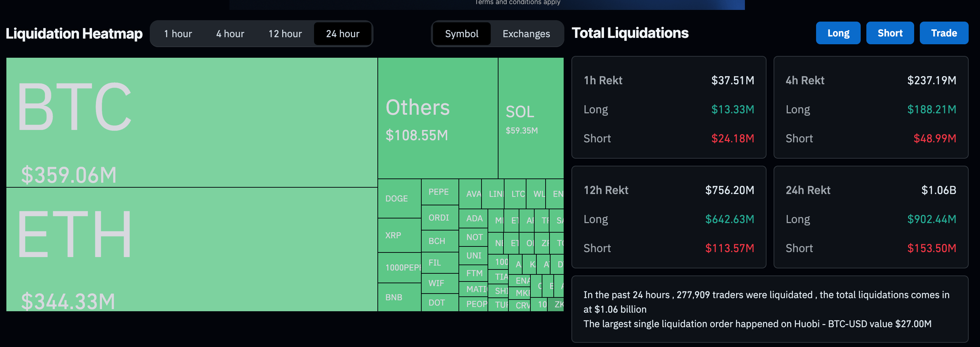Click the 1h Long value $13.33M
Image resolution: width=980 pixels, height=347 pixels.
732,109
